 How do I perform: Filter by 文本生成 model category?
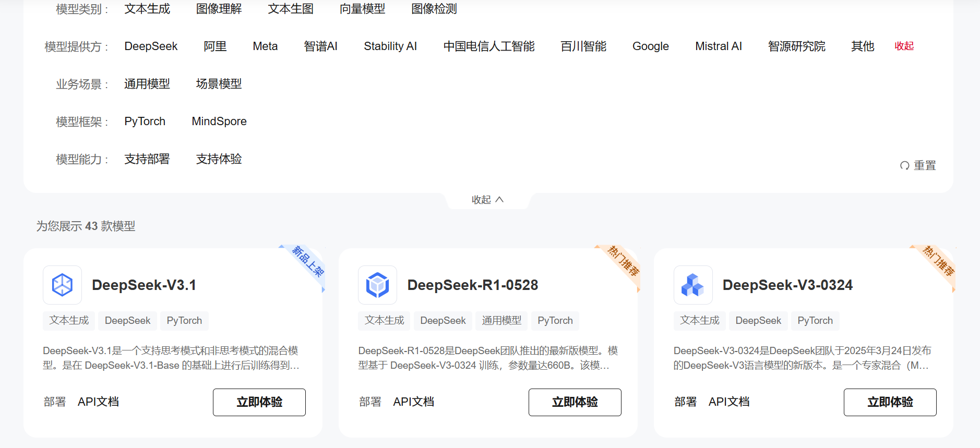coord(147,9)
